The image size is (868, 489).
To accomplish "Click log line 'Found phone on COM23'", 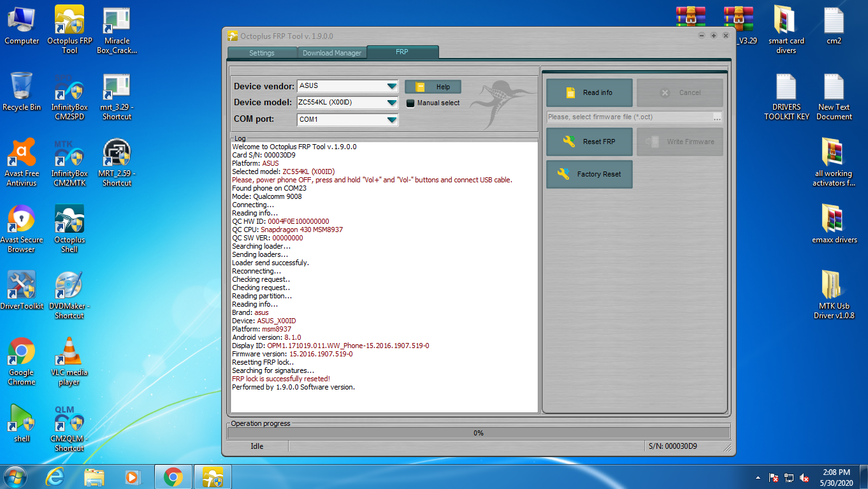I will 269,188.
